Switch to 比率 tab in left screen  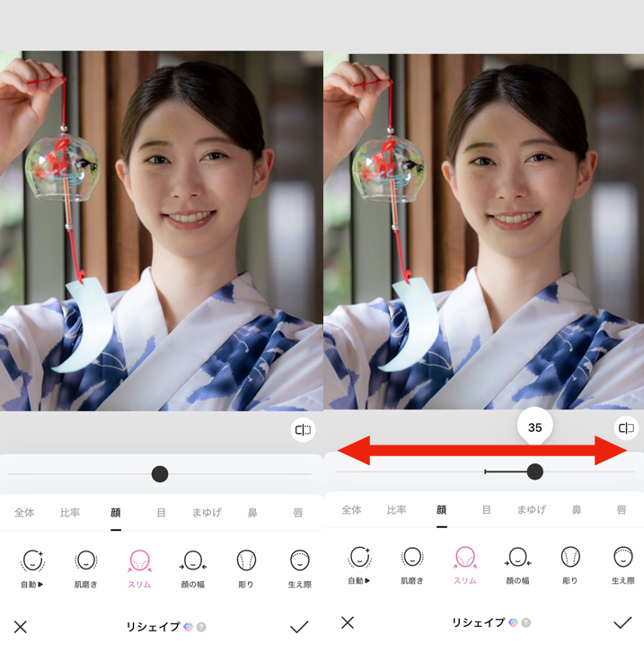[x=70, y=513]
